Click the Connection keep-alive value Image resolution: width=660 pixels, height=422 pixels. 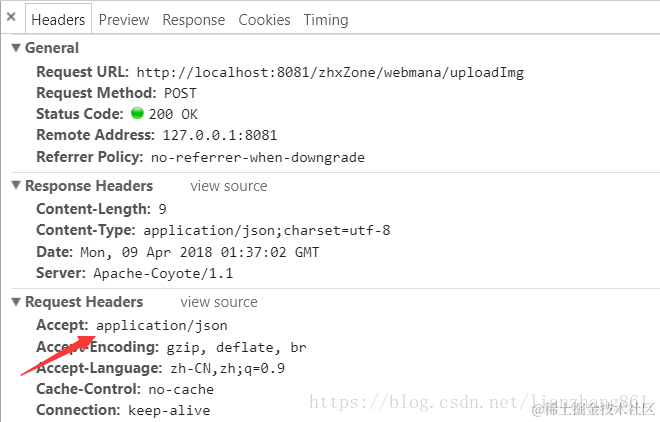click(x=169, y=410)
